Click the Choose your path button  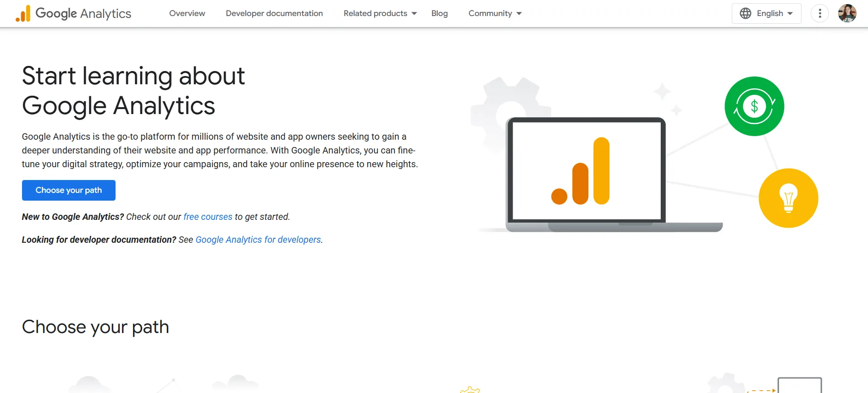tap(69, 190)
